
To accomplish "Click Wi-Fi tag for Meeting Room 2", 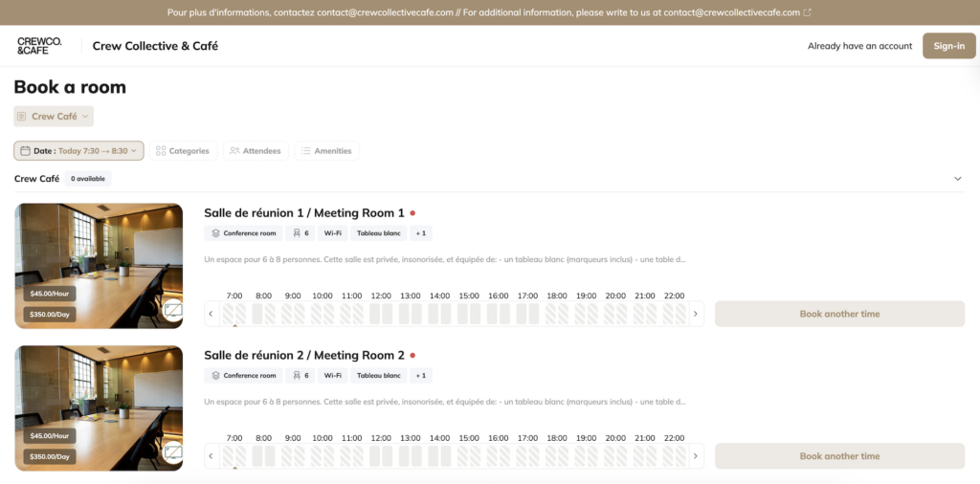I will coord(332,375).
